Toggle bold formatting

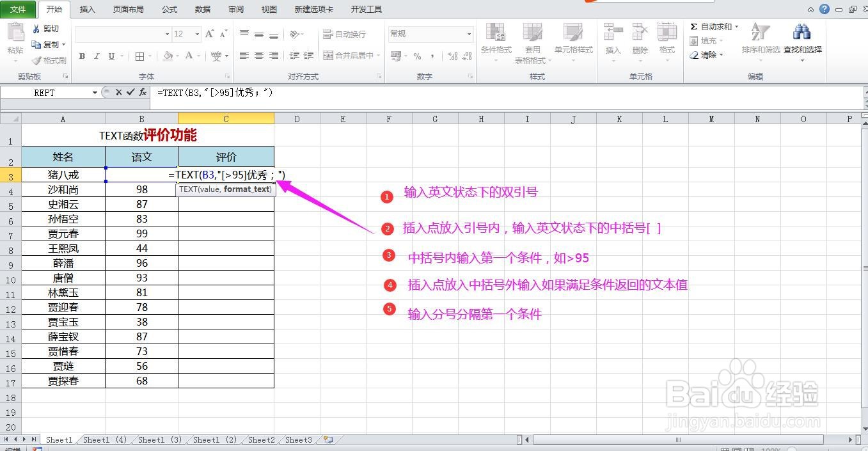click(x=82, y=56)
